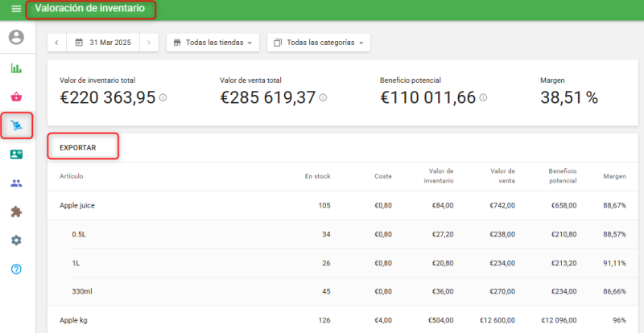The height and width of the screenshot is (333, 644).
Task: Open the user account profile icon
Action: (x=16, y=38)
